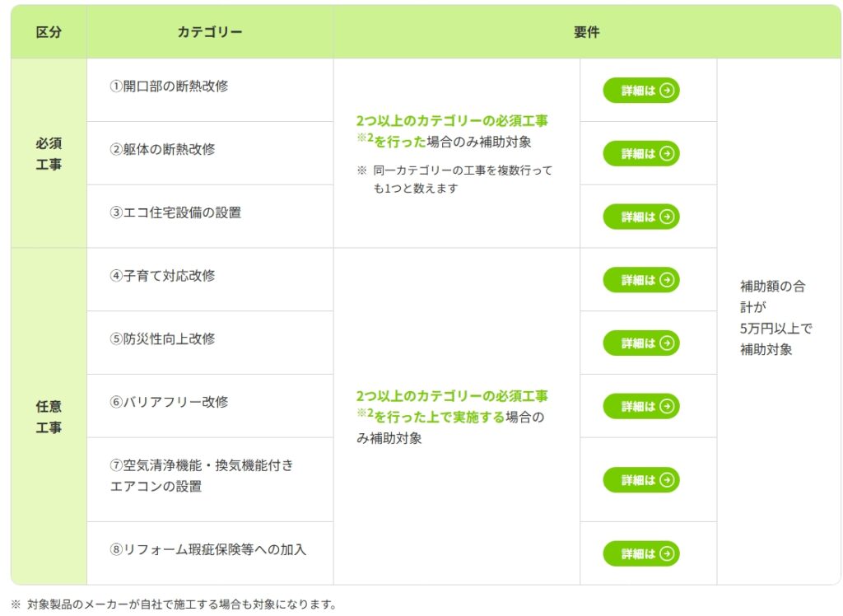Select the 任意工事 row group cell

pos(49,417)
